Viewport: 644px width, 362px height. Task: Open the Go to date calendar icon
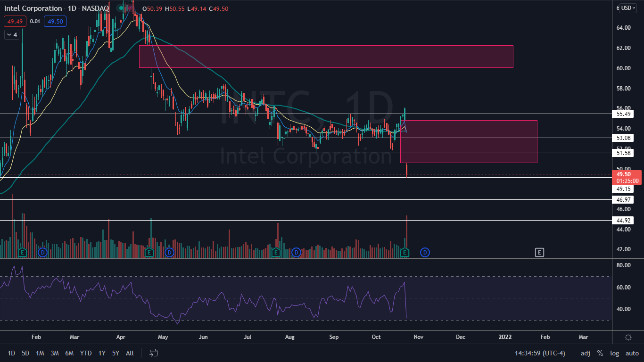click(154, 353)
